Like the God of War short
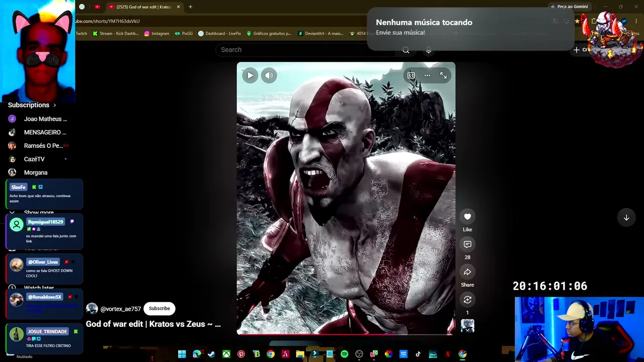 [x=467, y=217]
